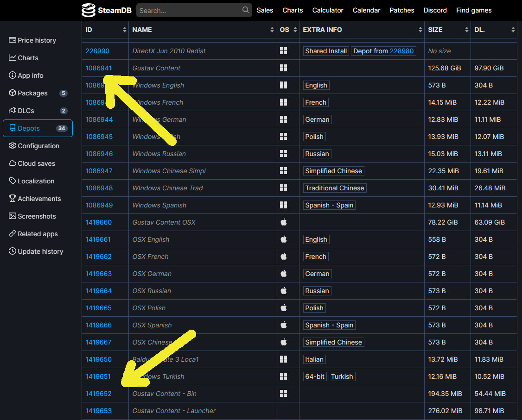Open Charts in top navigation
Screen dimensions: 522x420
pos(293,10)
